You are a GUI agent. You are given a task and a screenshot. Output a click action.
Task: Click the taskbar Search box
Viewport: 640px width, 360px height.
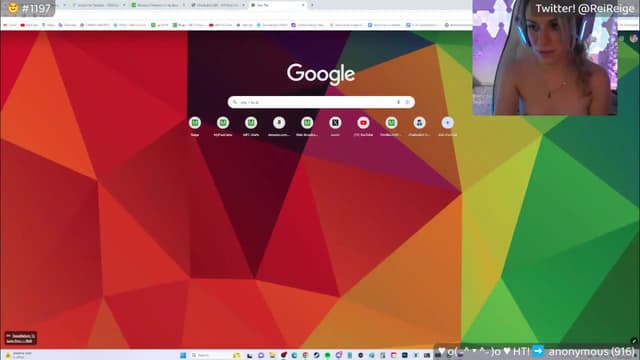pyautogui.click(x=210, y=355)
